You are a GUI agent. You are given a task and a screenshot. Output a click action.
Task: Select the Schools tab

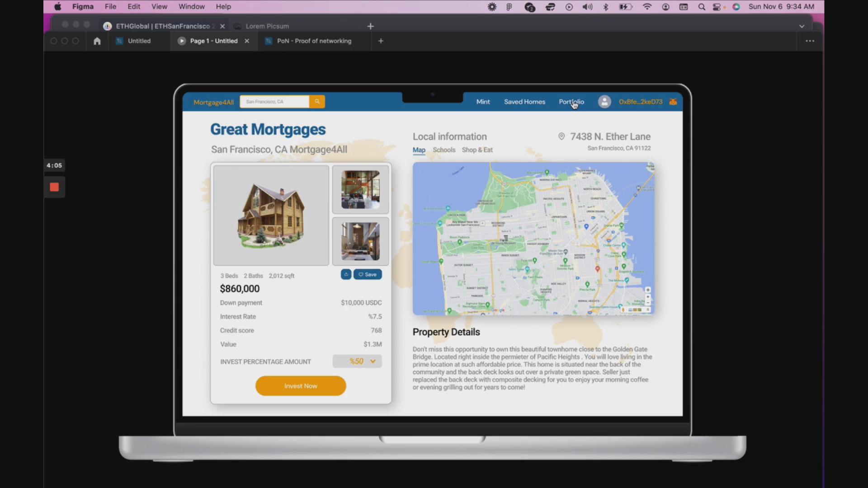(x=444, y=150)
